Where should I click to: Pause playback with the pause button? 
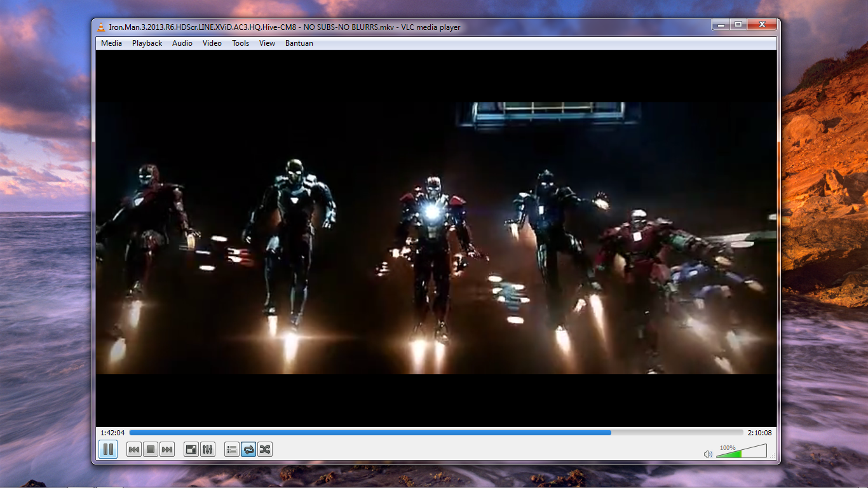pos(108,449)
